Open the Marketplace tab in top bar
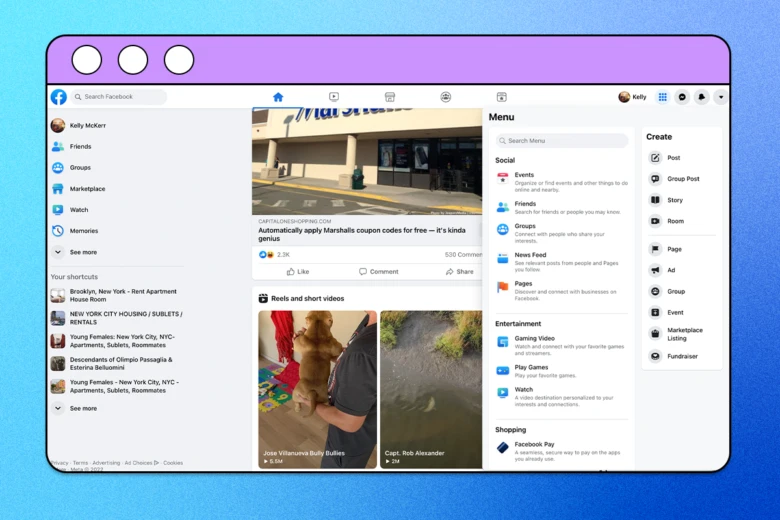780x520 pixels. click(x=390, y=97)
